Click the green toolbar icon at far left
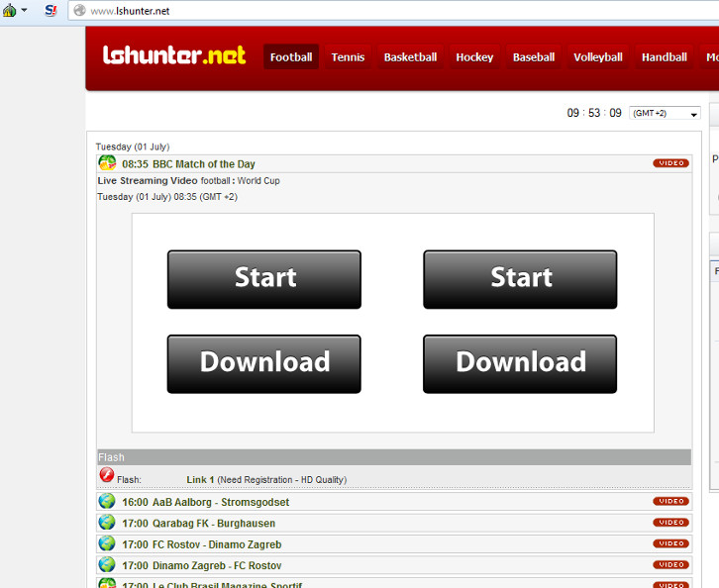This screenshot has height=588, width=719. [8, 10]
